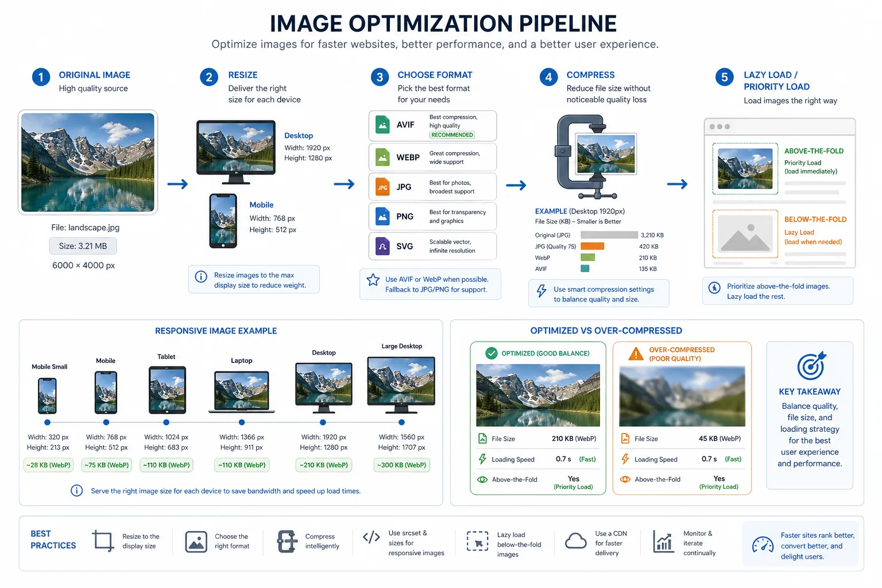This screenshot has width=882, height=588.
Task: Click the Tablet device image
Action: pyautogui.click(x=167, y=390)
